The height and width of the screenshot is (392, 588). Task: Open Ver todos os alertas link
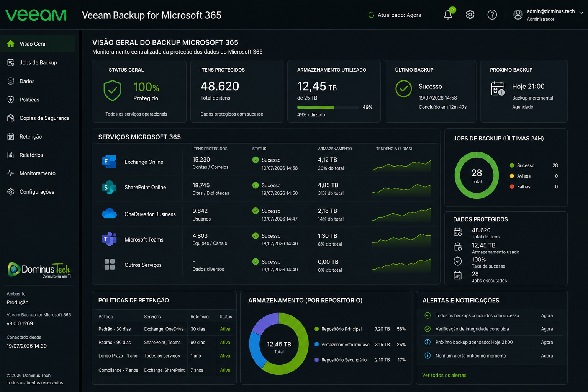coord(444,375)
